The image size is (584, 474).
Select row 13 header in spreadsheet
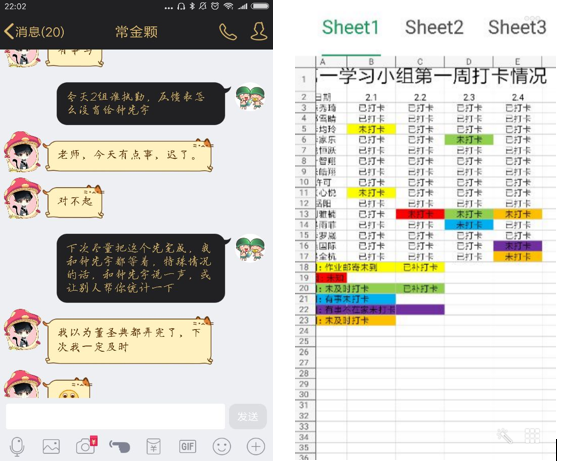tap(305, 214)
